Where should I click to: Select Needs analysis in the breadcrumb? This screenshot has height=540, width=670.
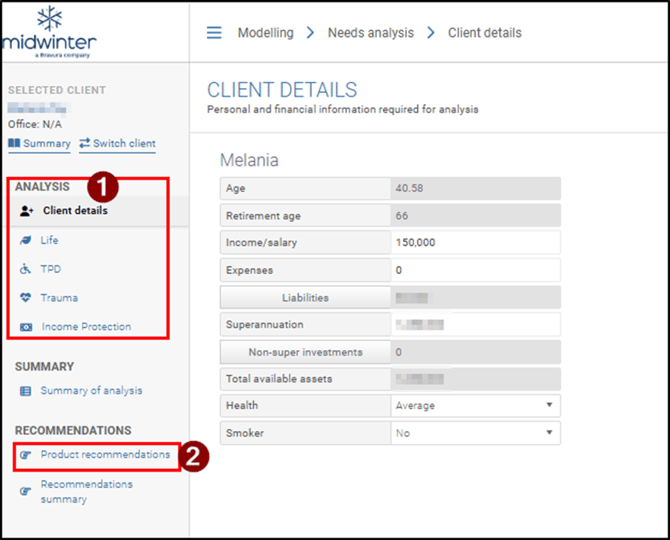click(370, 33)
